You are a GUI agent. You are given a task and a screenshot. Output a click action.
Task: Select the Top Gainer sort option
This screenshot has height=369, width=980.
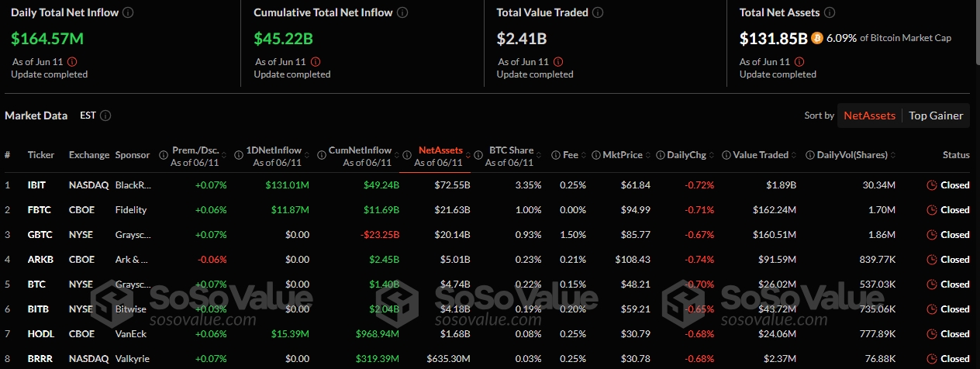coord(936,116)
